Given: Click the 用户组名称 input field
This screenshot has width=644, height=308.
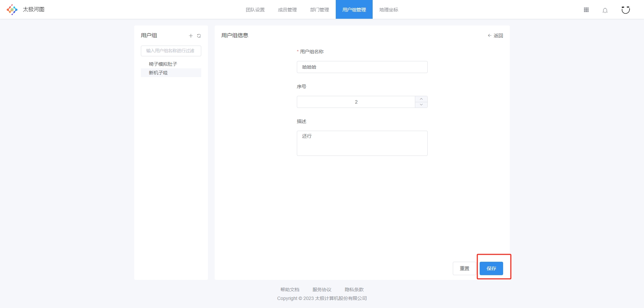Looking at the screenshot, I should click(x=362, y=67).
